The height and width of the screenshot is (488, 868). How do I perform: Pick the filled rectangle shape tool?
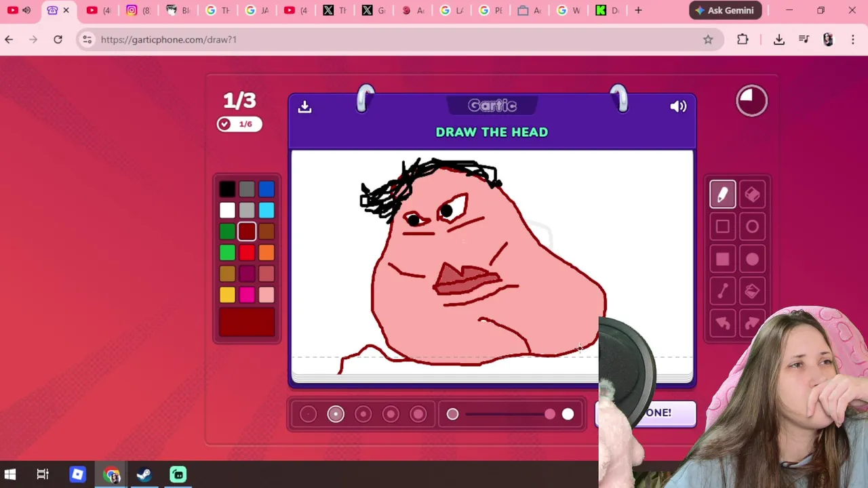tap(722, 259)
